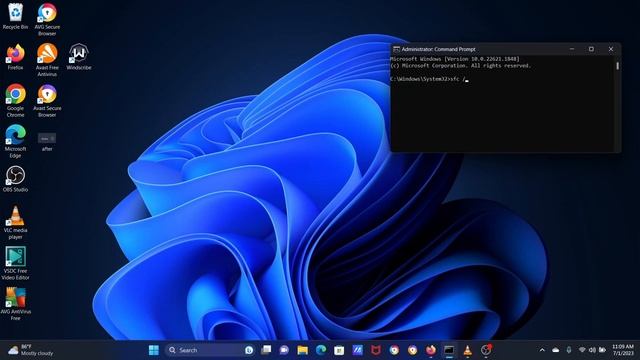Select the Windscribe desktop shortcut

coord(79,57)
